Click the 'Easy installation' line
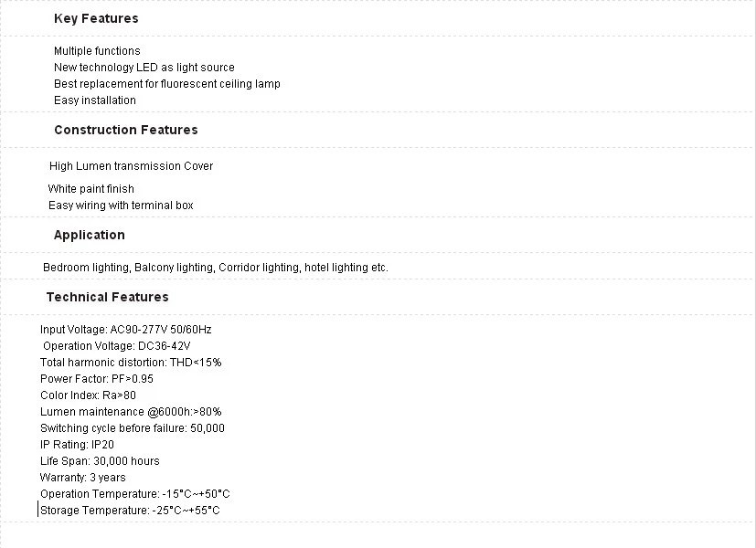 94,100
